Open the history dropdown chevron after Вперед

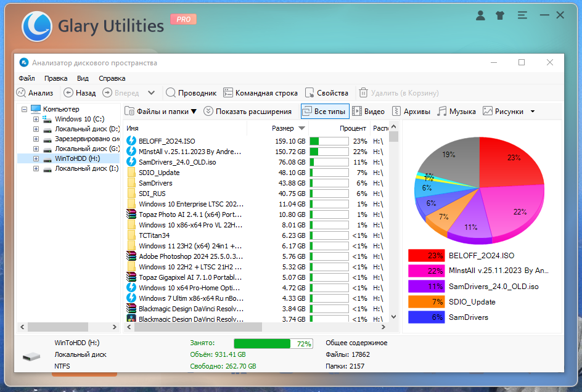[151, 93]
